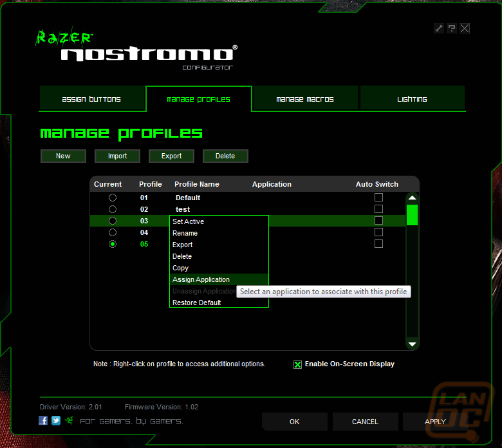Image resolution: width=502 pixels, height=448 pixels.
Task: Open the Facebook link icon
Action: coord(43,420)
